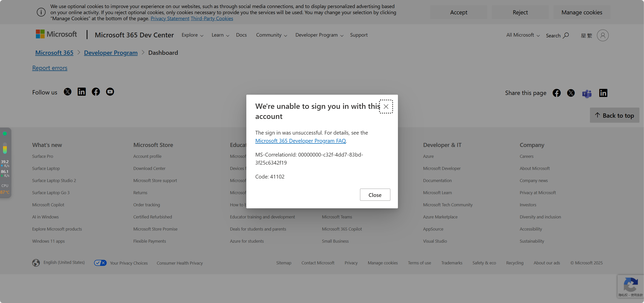Open the Surface Pro footer link
The image size is (644, 303).
(x=43, y=156)
